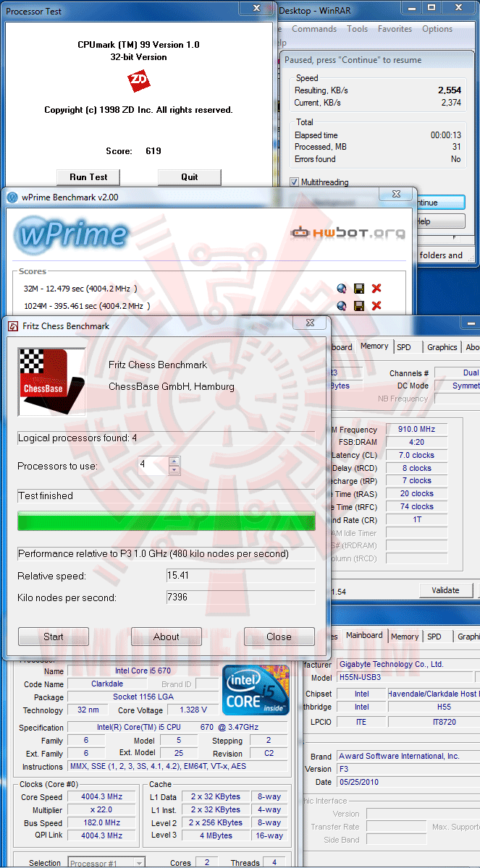Delete the 1024M wPrime score
Image resolution: width=480 pixels, height=868 pixels.
pos(376,306)
